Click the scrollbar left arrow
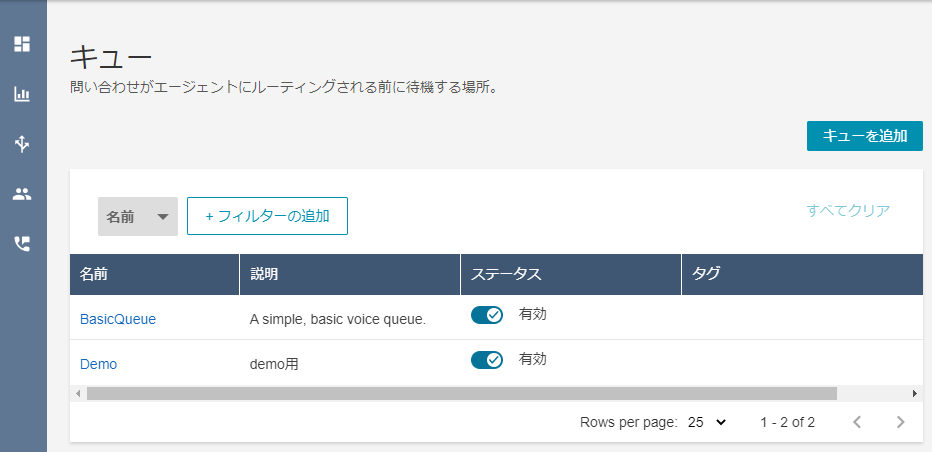The height and width of the screenshot is (452, 932). pos(78,394)
